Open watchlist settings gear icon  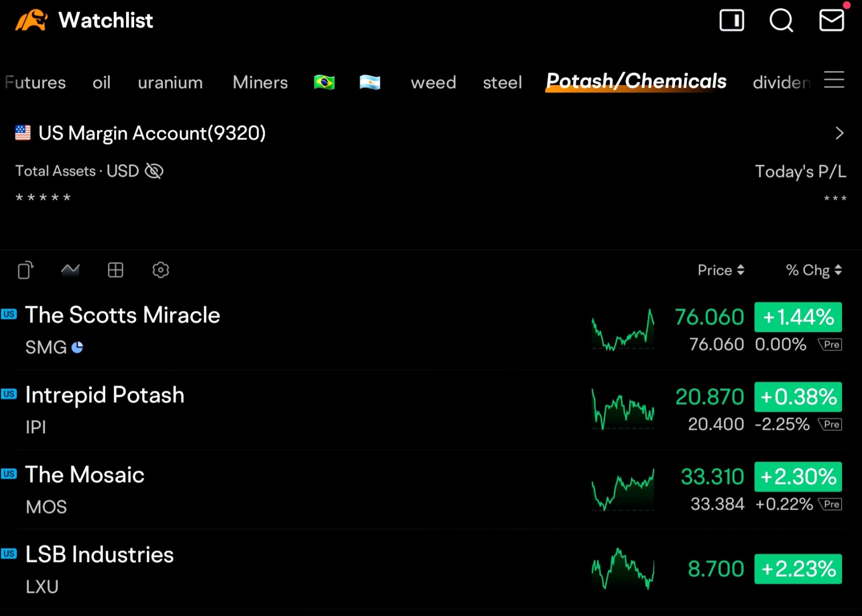tap(161, 270)
